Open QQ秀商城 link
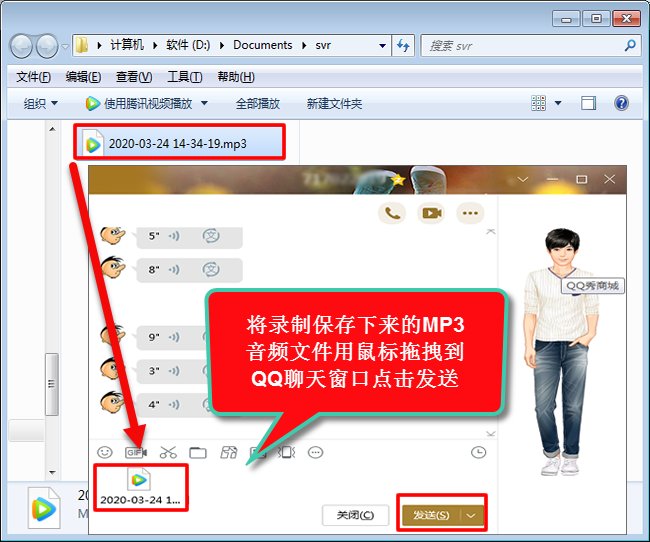Image resolution: width=650 pixels, height=542 pixels. (592, 286)
